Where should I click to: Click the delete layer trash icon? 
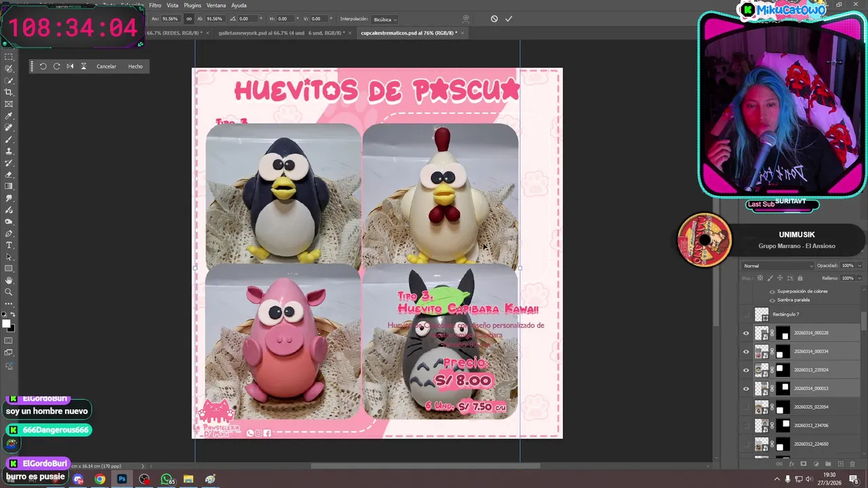pyautogui.click(x=852, y=464)
